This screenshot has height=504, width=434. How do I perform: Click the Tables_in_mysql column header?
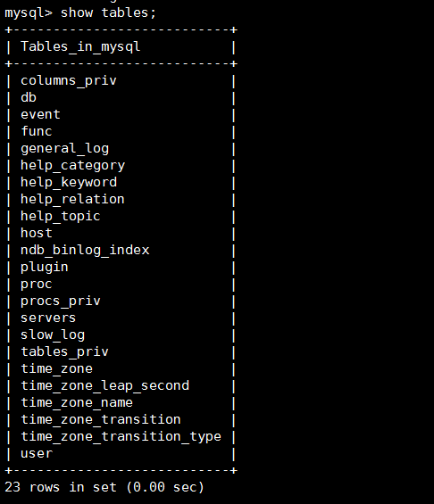[x=80, y=47]
